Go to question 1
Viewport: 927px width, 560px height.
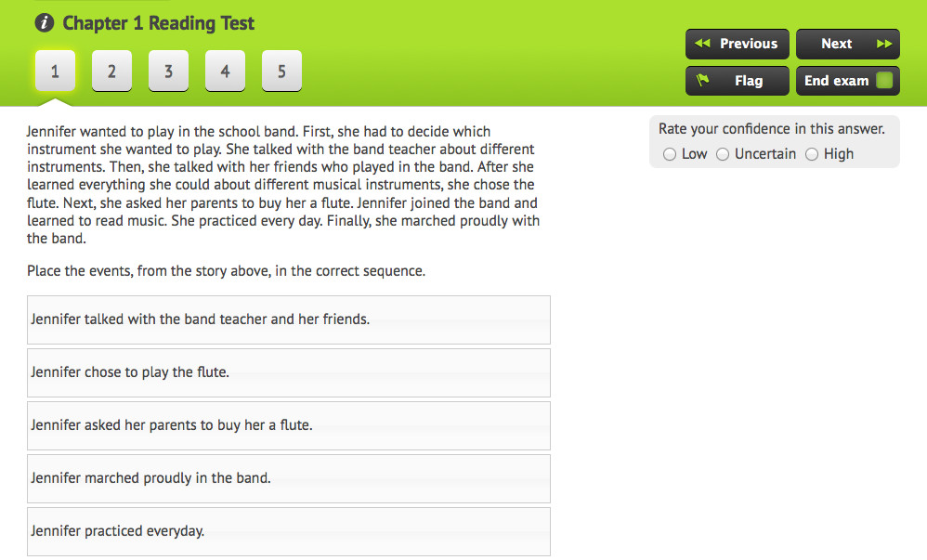click(x=55, y=71)
